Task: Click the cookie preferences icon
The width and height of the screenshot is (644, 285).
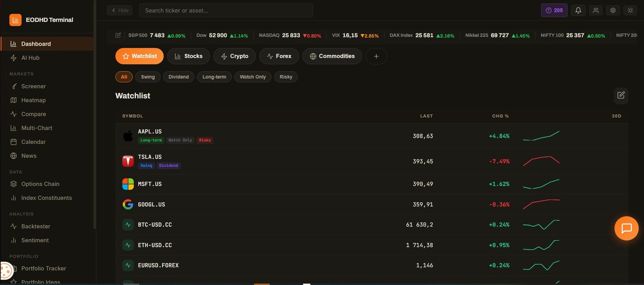Action: pos(6,270)
